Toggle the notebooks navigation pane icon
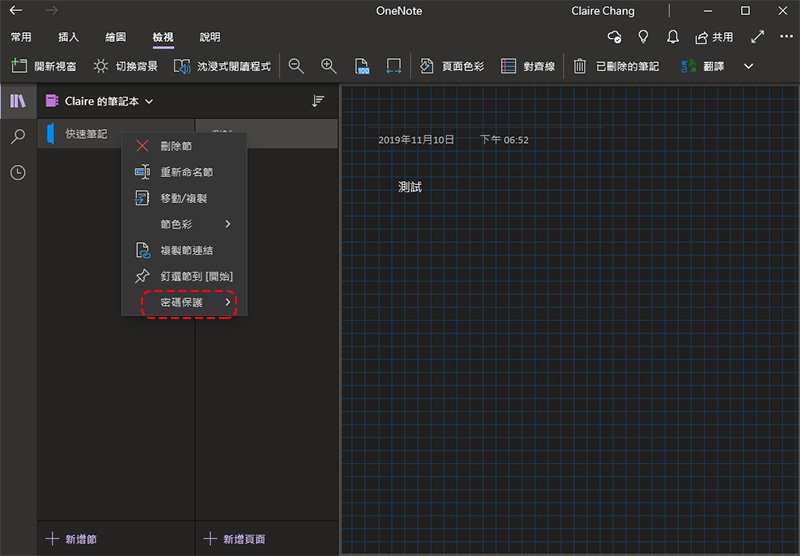Image resolution: width=800 pixels, height=556 pixels. pos(18,101)
